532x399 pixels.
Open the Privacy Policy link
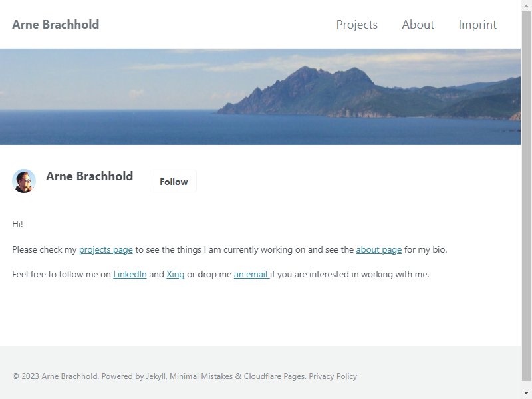coord(333,376)
